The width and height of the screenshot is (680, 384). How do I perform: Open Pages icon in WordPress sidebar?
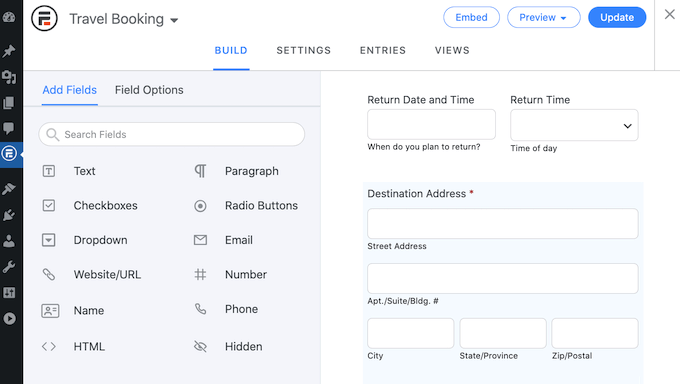(x=9, y=103)
